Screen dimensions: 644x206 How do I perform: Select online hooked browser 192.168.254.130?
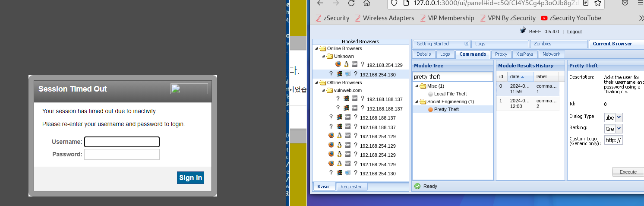pyautogui.click(x=360, y=74)
